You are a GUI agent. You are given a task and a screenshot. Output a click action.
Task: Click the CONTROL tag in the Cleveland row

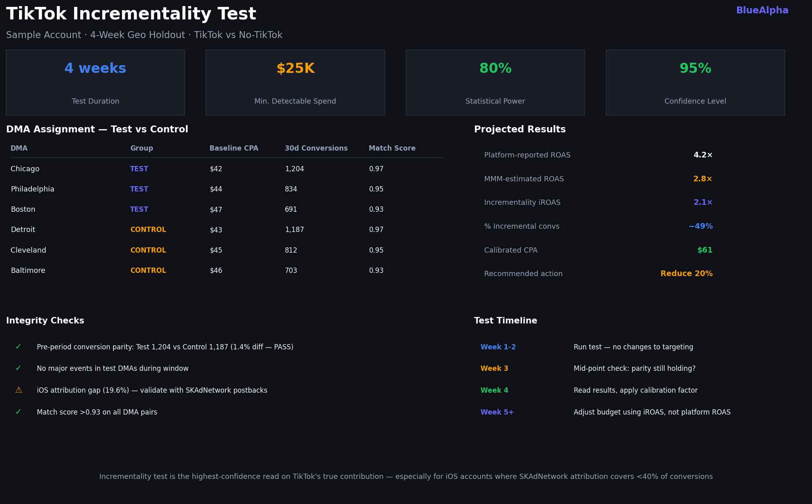148,250
